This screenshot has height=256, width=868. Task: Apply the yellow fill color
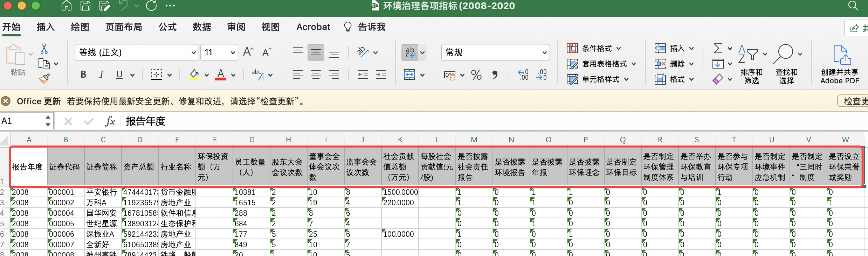[x=194, y=74]
